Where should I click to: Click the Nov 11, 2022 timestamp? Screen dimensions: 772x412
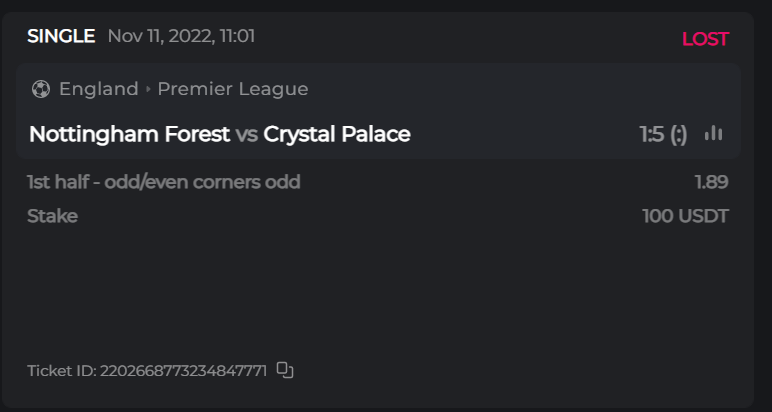coord(181,37)
